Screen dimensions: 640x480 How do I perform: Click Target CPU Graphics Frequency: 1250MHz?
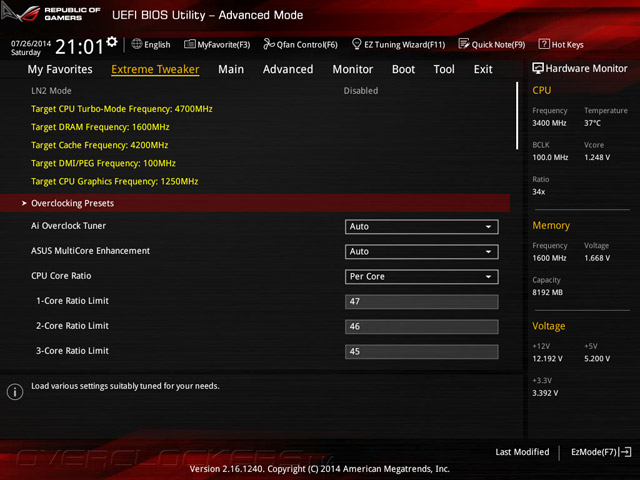click(x=115, y=181)
